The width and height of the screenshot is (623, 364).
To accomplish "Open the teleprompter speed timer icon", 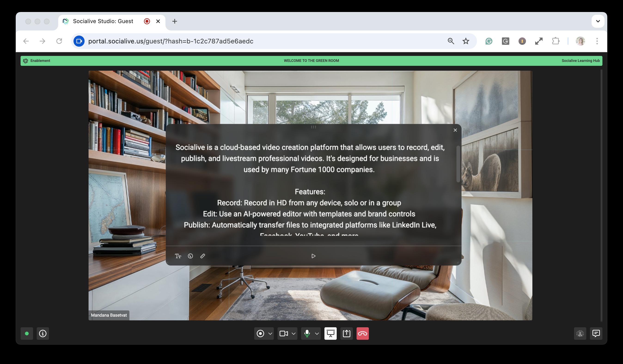I will (x=190, y=256).
